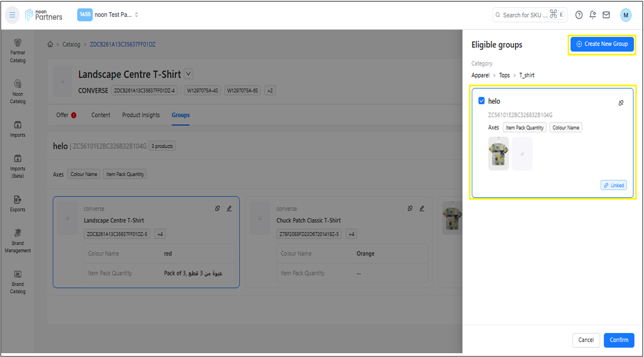Click the Create New Group button
The image size is (644, 357).
[x=602, y=44]
